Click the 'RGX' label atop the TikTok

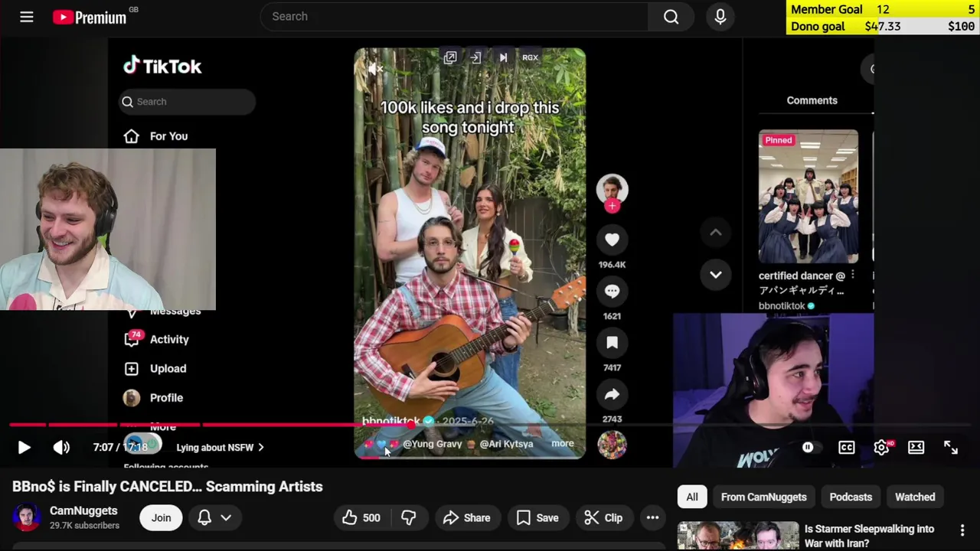point(530,57)
